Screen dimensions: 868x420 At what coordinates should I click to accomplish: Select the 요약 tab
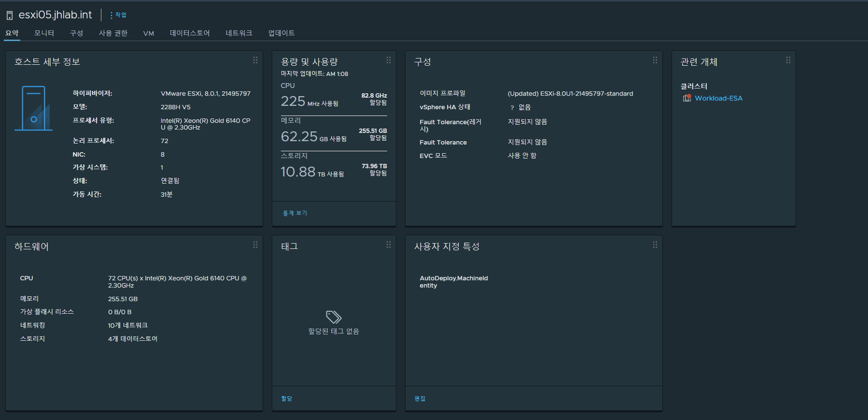click(x=12, y=33)
